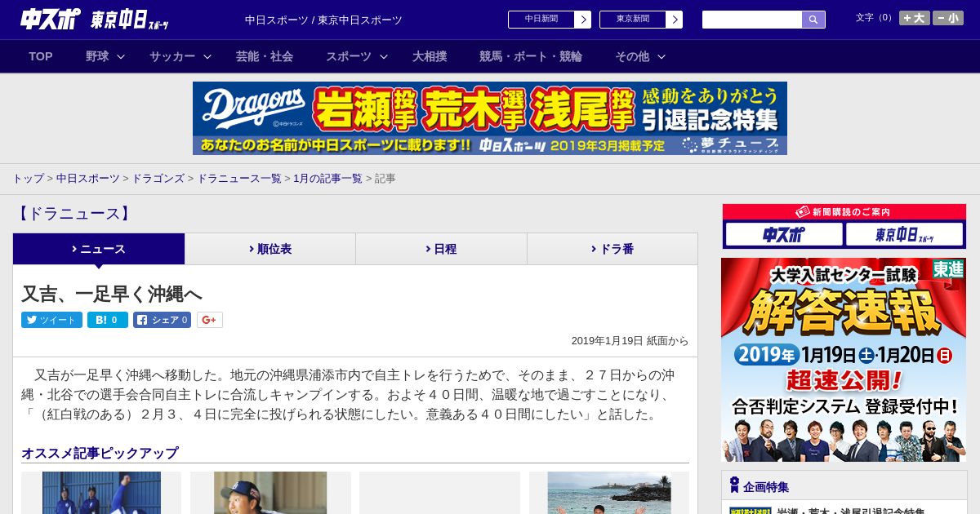Click the ドラゴンズ breadcrumb link
980x514 pixels.
click(158, 179)
